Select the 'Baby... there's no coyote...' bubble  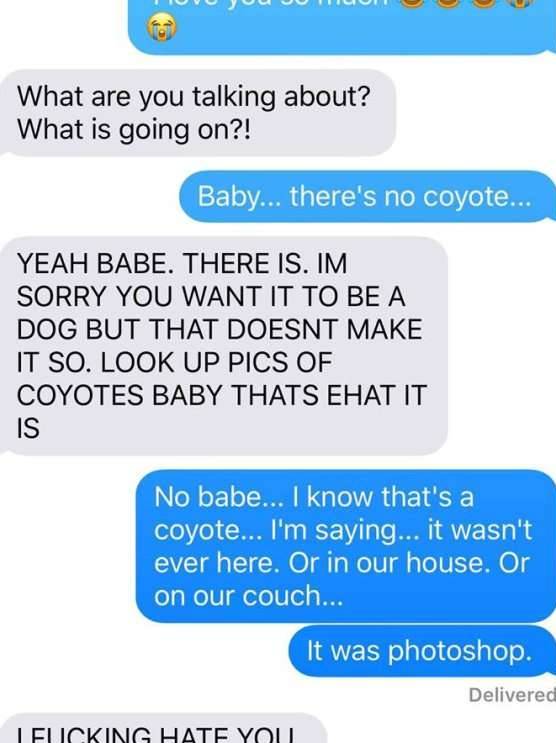pyautogui.click(x=367, y=196)
